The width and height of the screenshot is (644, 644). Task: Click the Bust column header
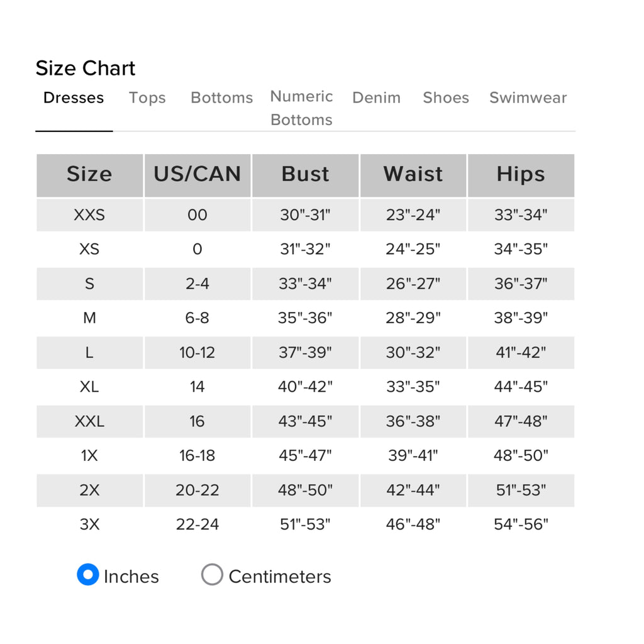click(305, 175)
